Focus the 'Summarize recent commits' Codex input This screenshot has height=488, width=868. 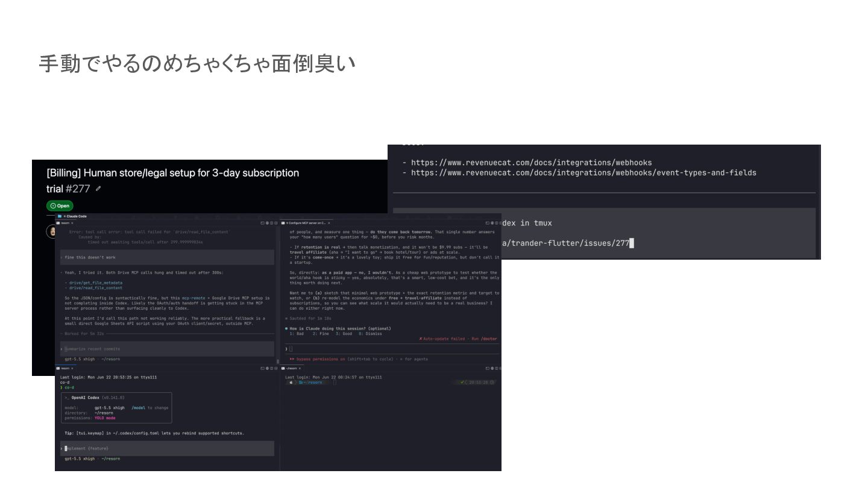[x=167, y=349]
